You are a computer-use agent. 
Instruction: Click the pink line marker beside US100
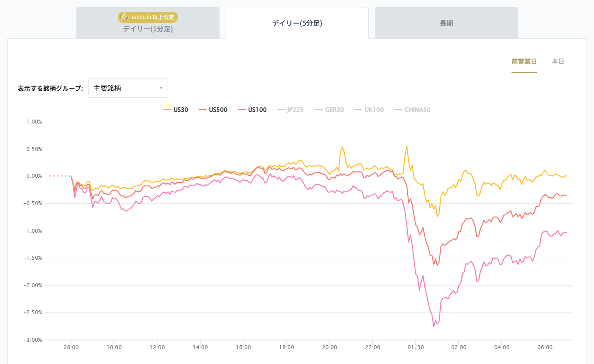pos(242,110)
